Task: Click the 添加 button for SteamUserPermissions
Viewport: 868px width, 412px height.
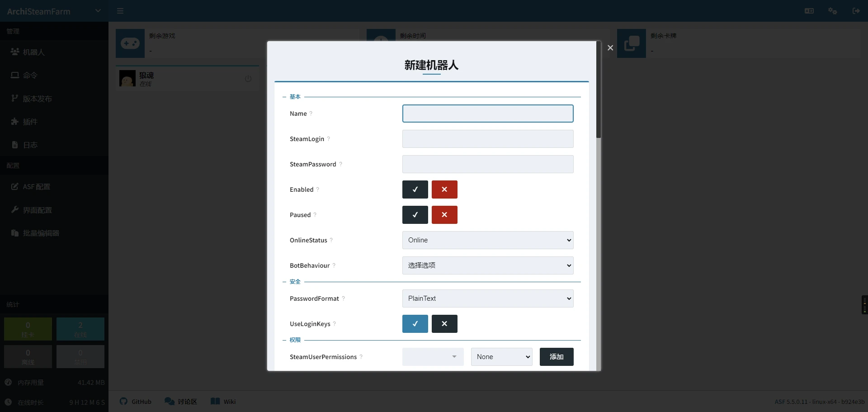Action: click(x=557, y=357)
